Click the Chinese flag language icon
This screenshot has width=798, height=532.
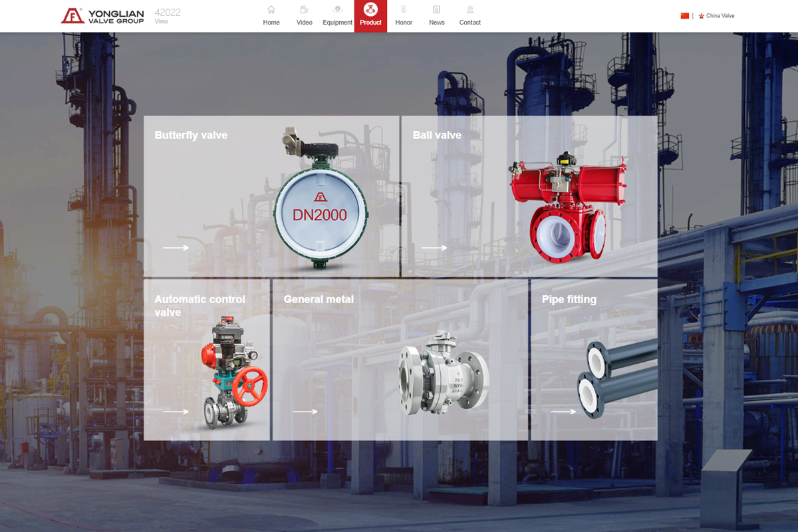coord(684,16)
